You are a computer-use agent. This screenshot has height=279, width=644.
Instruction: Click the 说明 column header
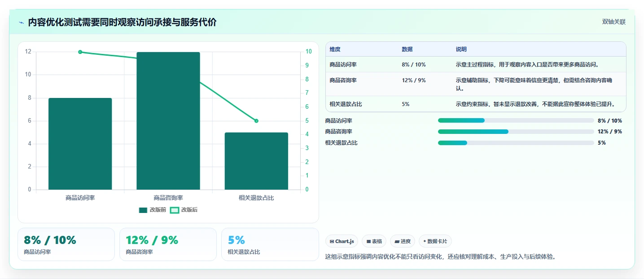[461, 49]
